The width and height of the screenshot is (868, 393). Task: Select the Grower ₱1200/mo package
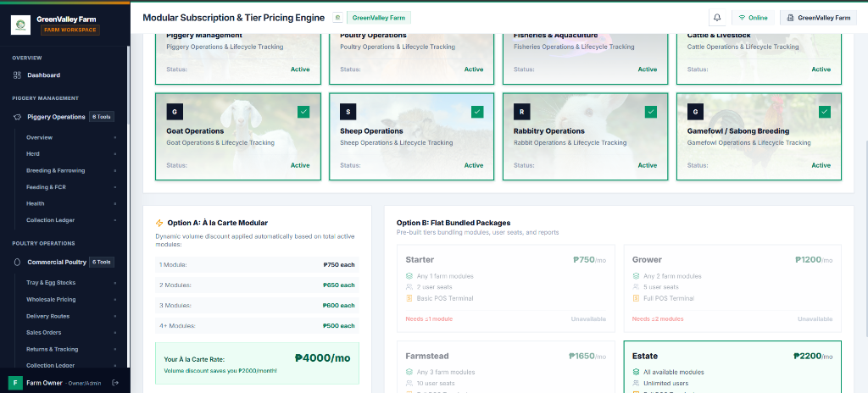pos(732,288)
